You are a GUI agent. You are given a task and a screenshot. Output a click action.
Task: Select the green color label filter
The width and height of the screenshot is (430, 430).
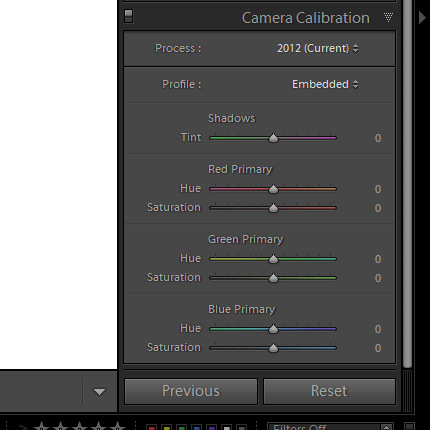(x=182, y=427)
